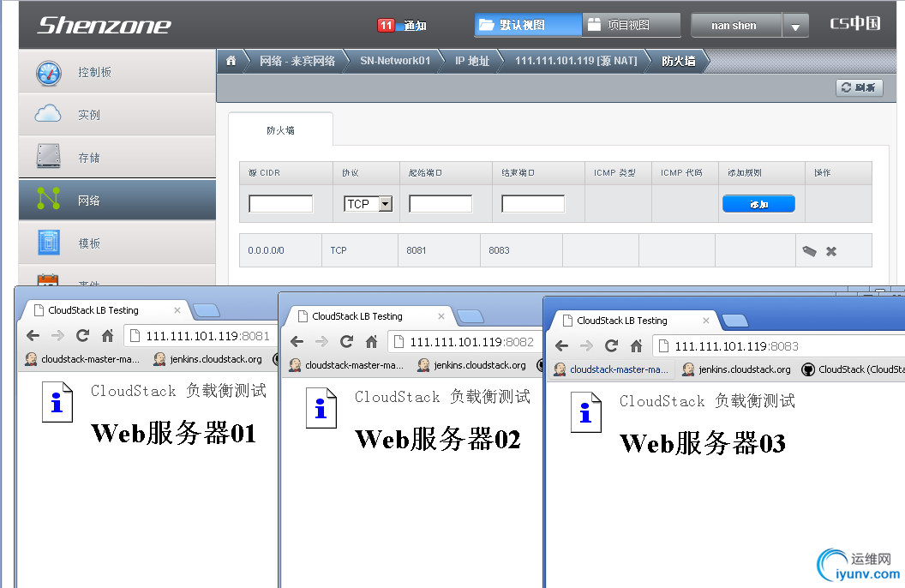Open jenkins.cloudstack.org bookmark in 8082 window
Viewport: 905px width, 588px height.
471,365
